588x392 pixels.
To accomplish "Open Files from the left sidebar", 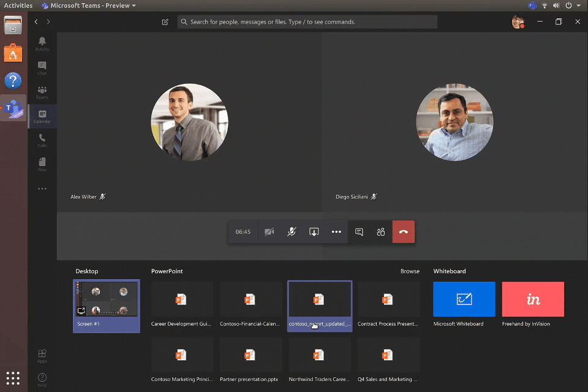I will point(42,165).
